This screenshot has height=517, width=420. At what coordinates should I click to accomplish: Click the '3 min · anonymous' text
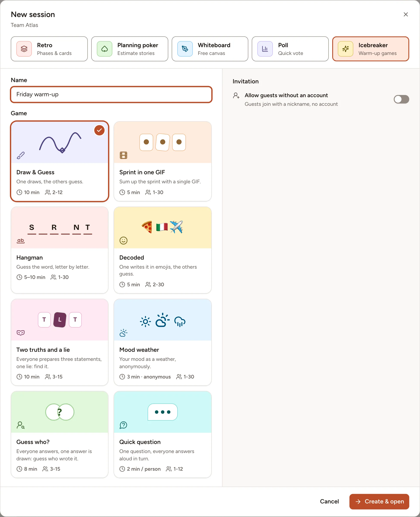click(x=149, y=377)
